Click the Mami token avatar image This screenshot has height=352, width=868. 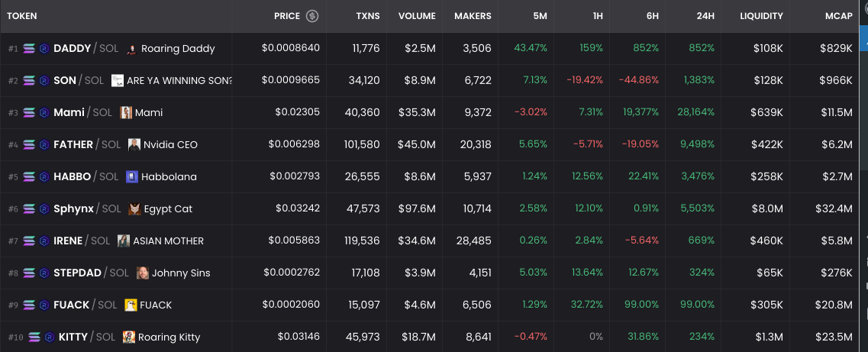tap(126, 113)
